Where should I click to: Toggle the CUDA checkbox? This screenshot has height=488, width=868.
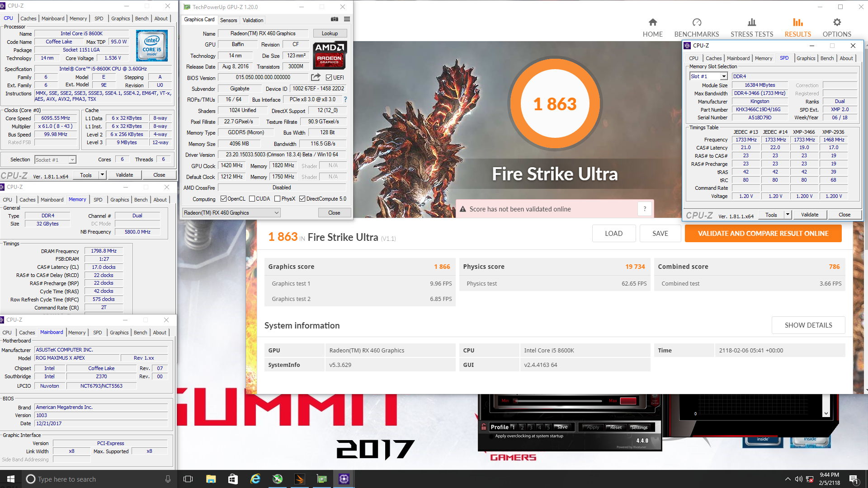[x=252, y=199]
